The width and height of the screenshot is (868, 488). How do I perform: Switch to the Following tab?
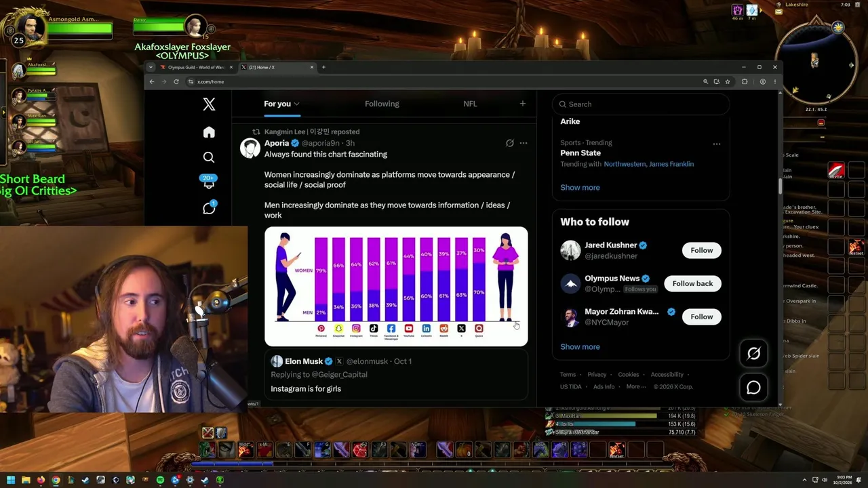382,104
